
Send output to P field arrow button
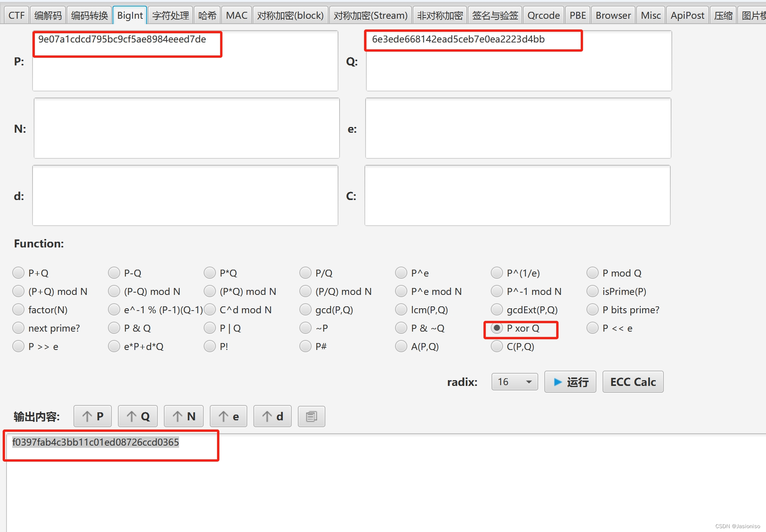[93, 416]
